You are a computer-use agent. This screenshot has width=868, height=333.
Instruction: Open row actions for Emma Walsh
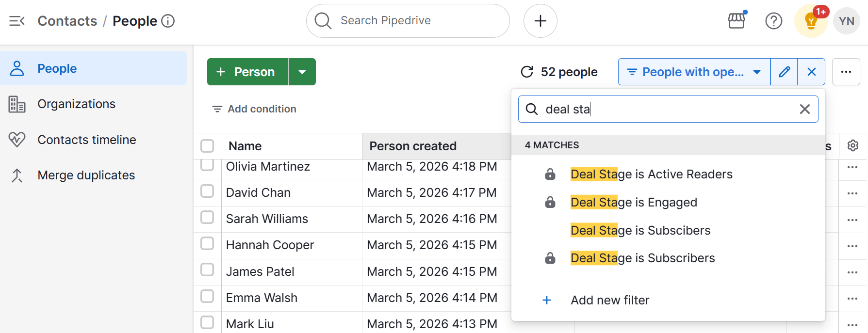(852, 299)
